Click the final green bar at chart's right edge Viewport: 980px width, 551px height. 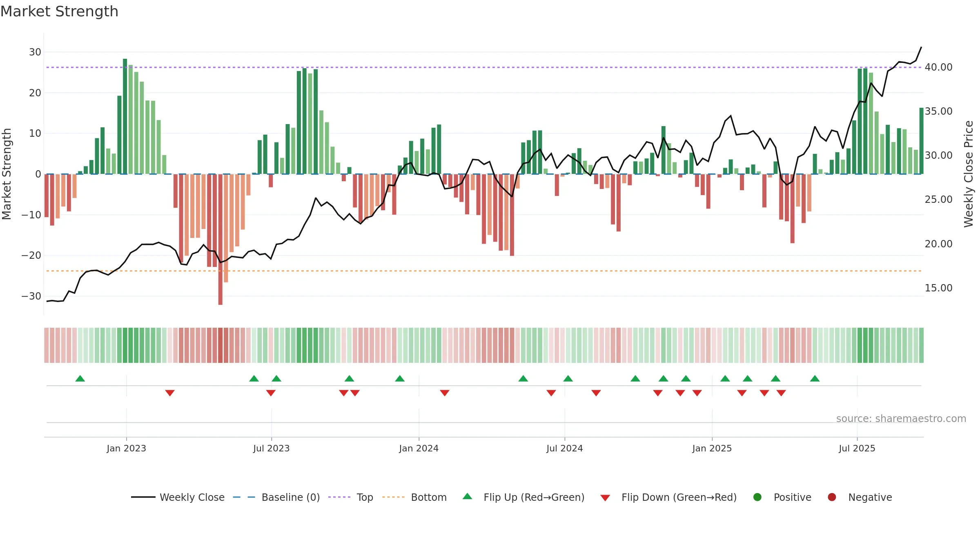click(921, 141)
